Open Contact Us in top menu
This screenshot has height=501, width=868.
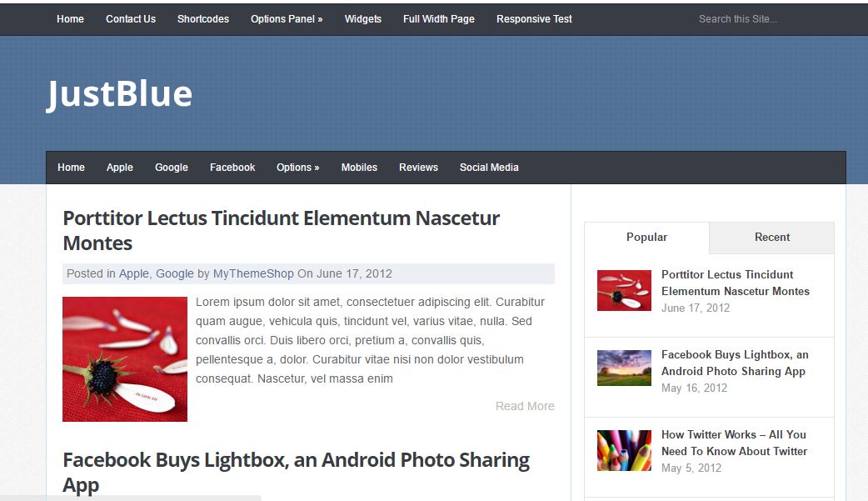tap(131, 19)
